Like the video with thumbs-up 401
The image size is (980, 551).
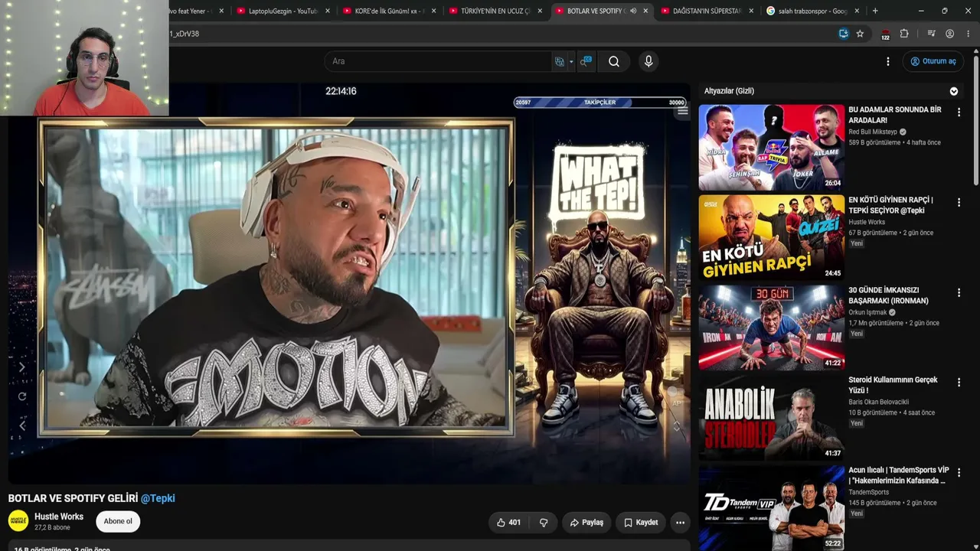point(508,523)
